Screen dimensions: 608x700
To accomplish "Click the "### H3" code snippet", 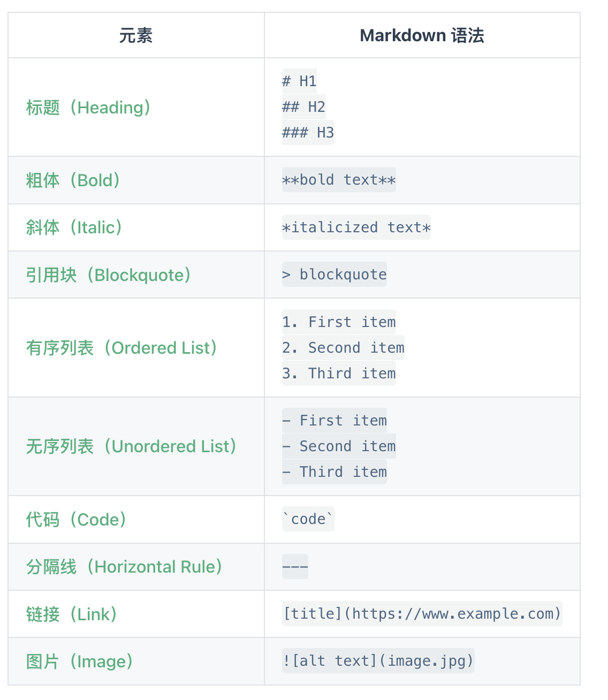I will point(308,133).
